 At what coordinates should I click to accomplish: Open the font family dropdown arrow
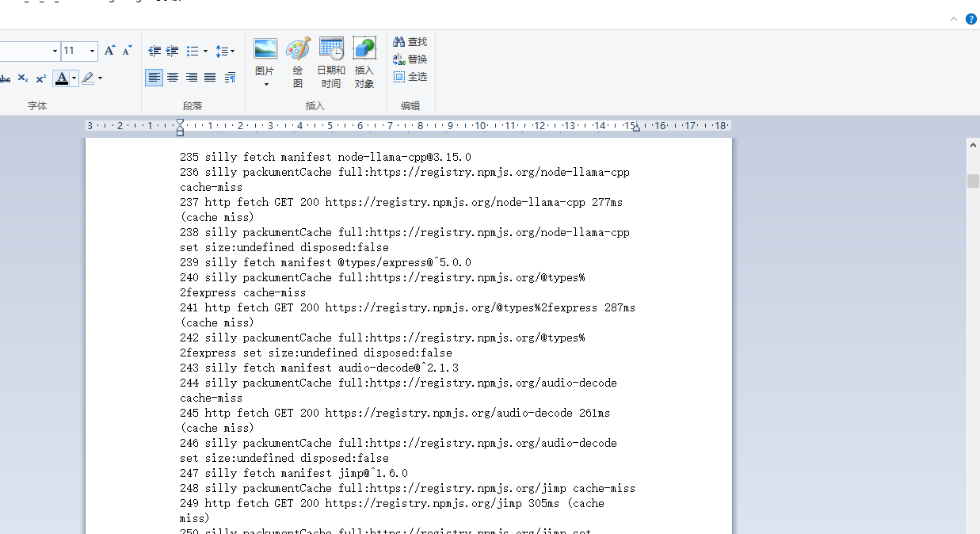(55, 51)
